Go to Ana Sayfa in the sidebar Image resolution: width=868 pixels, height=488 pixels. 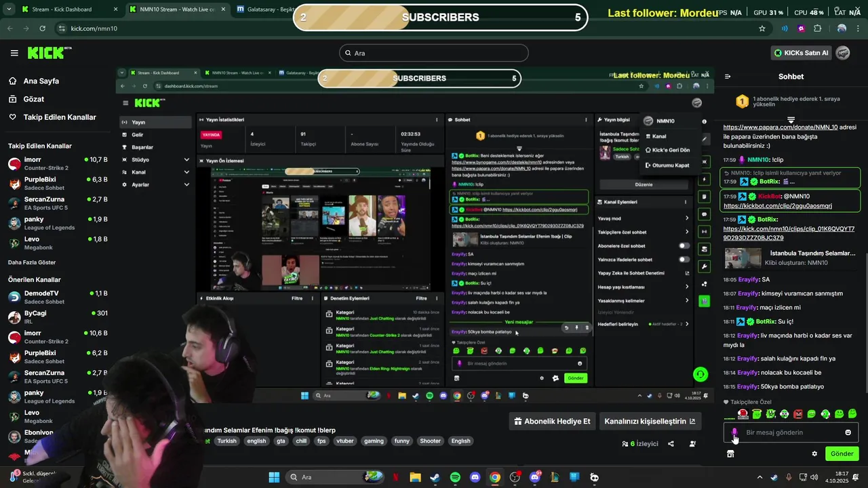[x=41, y=81]
